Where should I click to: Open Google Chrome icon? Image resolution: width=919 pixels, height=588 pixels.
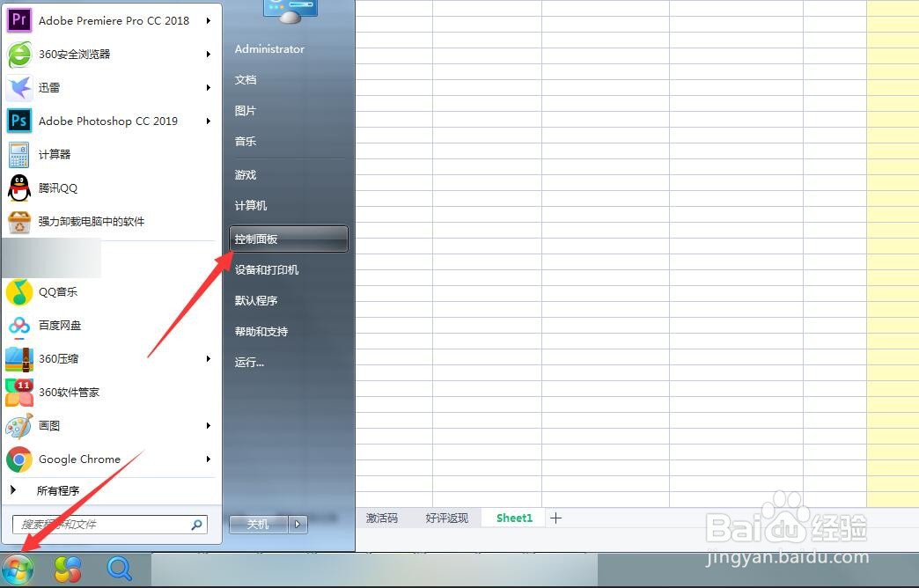(x=18, y=459)
